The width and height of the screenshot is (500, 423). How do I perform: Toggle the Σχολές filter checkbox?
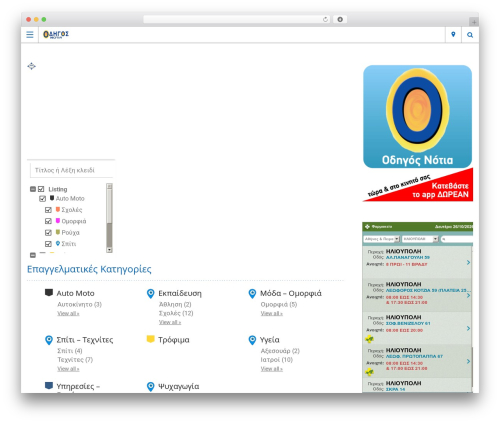(48, 210)
